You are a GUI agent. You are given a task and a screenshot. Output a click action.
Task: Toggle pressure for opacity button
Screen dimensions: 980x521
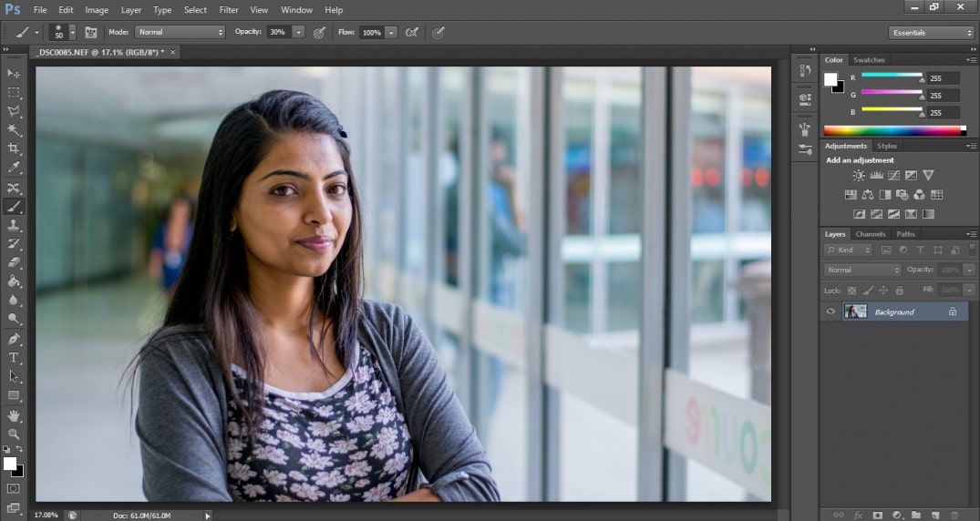tap(319, 33)
